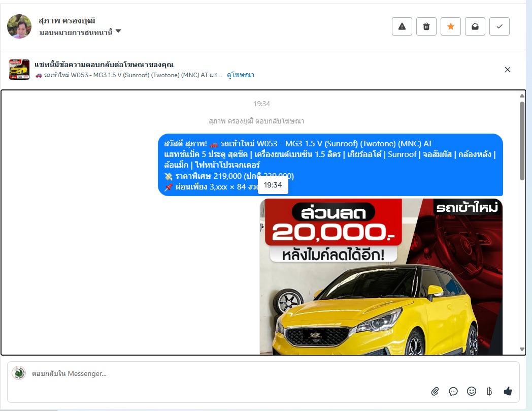Open the yellow MG3 car ad image
Viewport: 532px width, 411px height.
tap(381, 277)
